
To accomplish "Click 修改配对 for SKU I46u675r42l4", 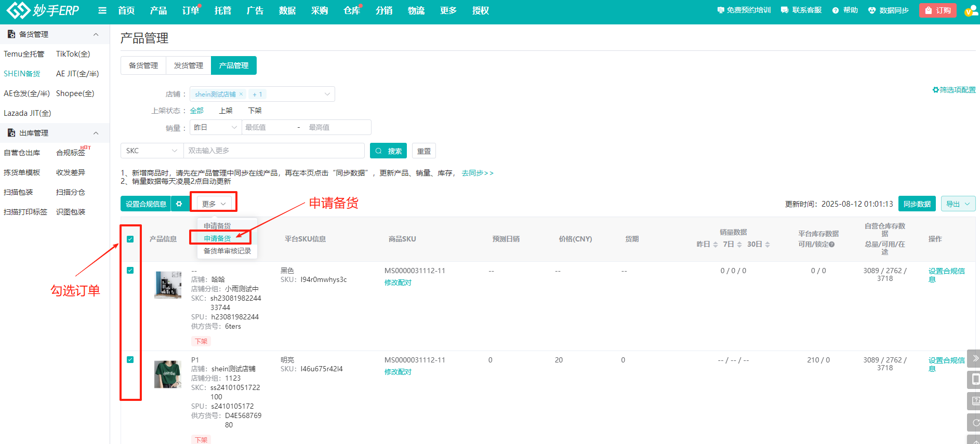I will pyautogui.click(x=398, y=372).
